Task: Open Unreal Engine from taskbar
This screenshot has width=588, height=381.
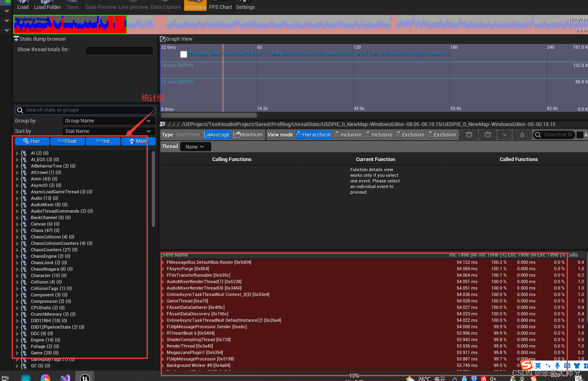Action: [x=85, y=378]
